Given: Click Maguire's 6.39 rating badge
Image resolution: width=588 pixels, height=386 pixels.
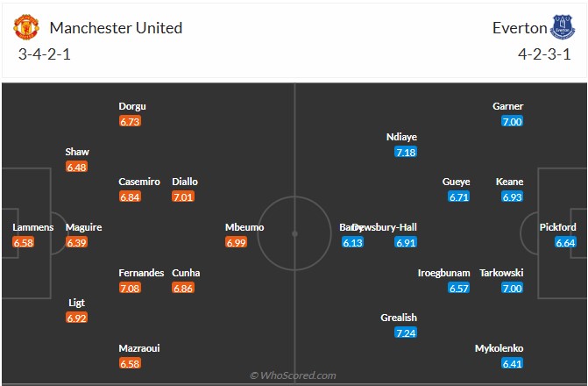Looking at the screenshot, I should tap(76, 243).
